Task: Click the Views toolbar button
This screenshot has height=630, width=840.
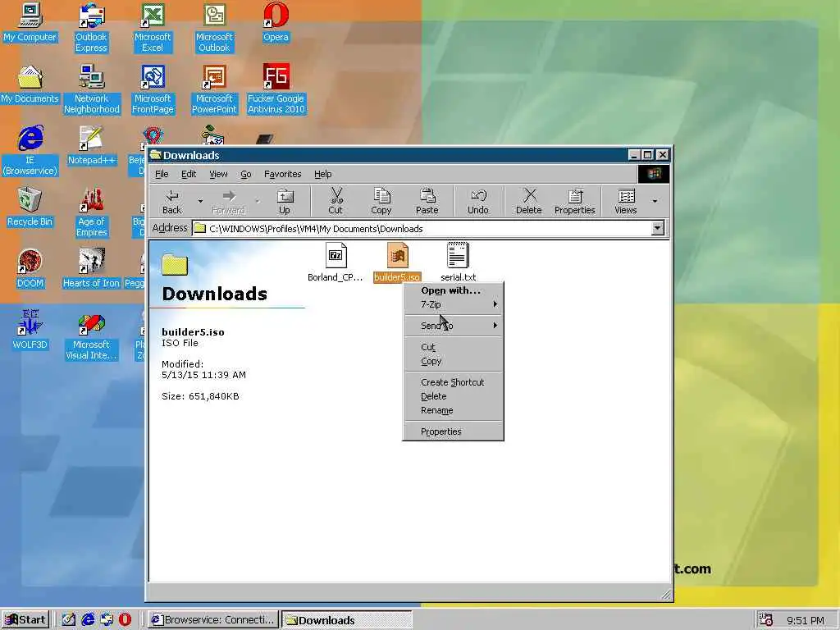Action: pyautogui.click(x=626, y=202)
